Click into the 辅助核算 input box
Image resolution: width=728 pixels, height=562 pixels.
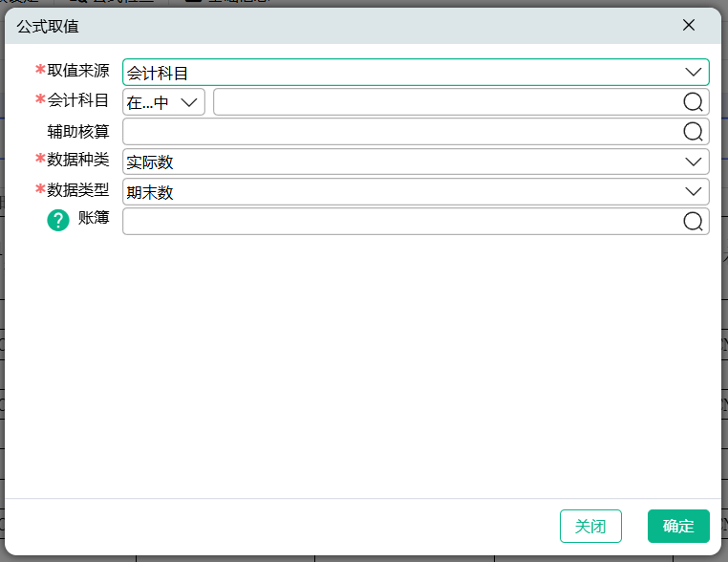tap(401, 132)
